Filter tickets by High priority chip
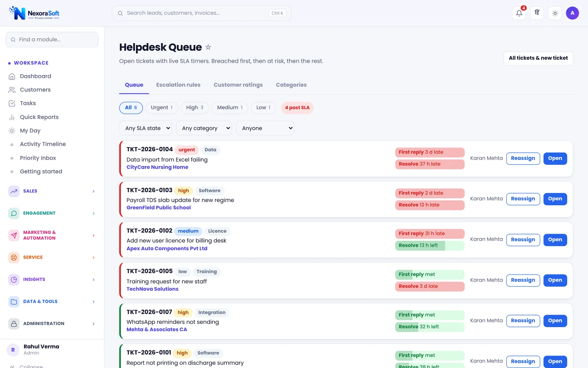 pos(195,108)
